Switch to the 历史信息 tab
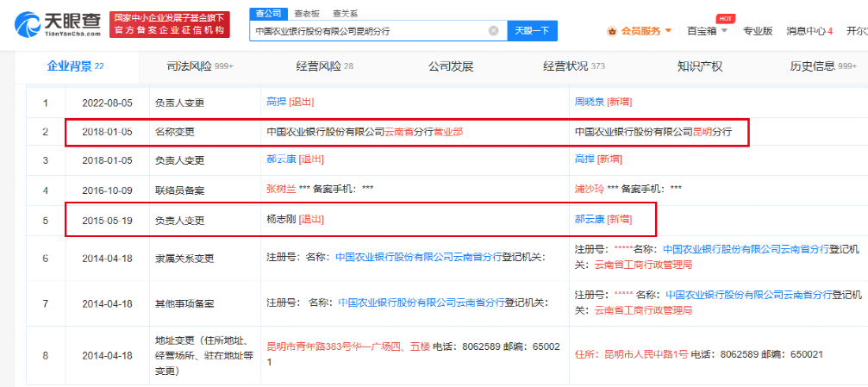Image resolution: width=868 pixels, height=387 pixels. pos(823,67)
